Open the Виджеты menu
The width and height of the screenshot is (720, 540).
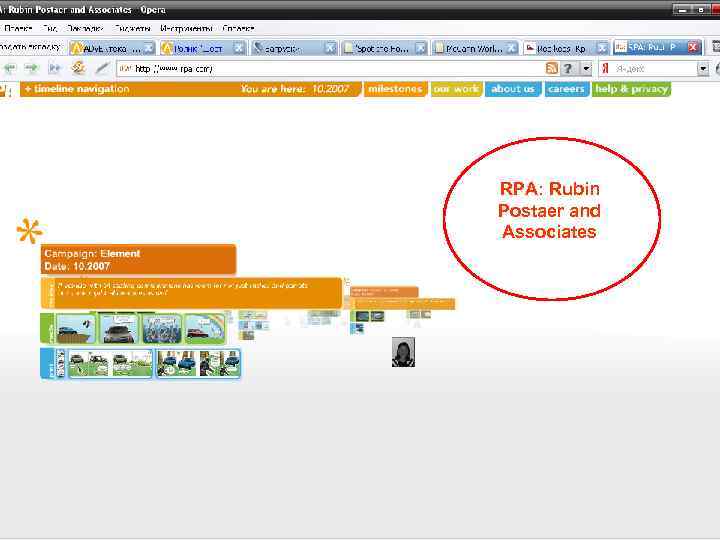(132, 28)
